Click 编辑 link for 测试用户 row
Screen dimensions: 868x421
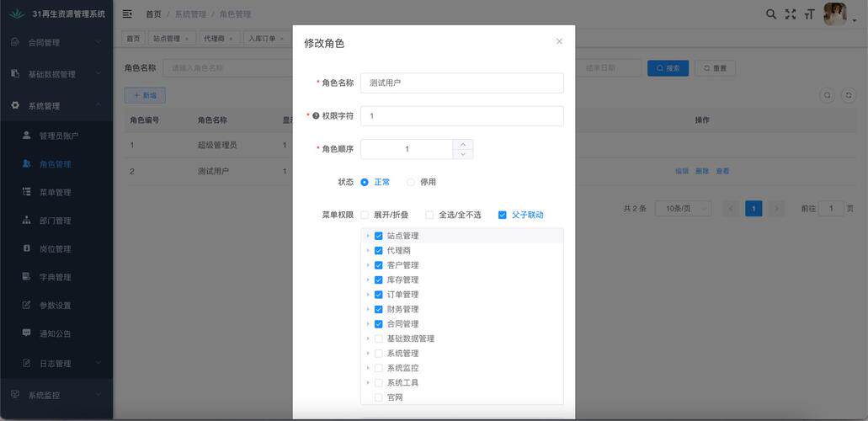coord(682,171)
